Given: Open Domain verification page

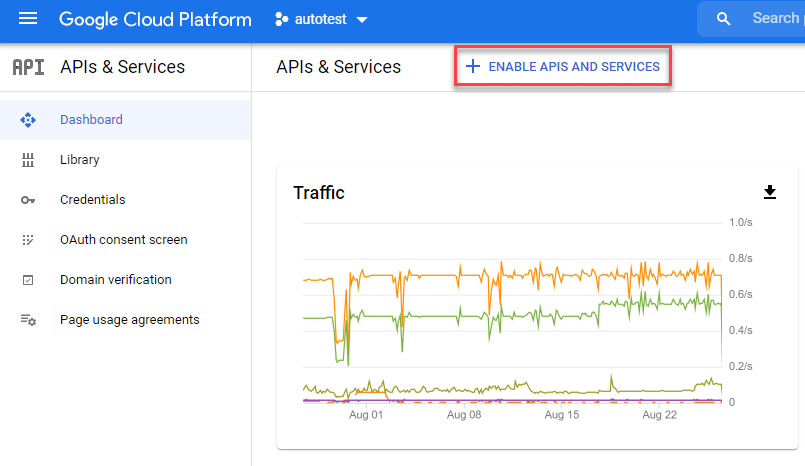Looking at the screenshot, I should click(x=115, y=280).
